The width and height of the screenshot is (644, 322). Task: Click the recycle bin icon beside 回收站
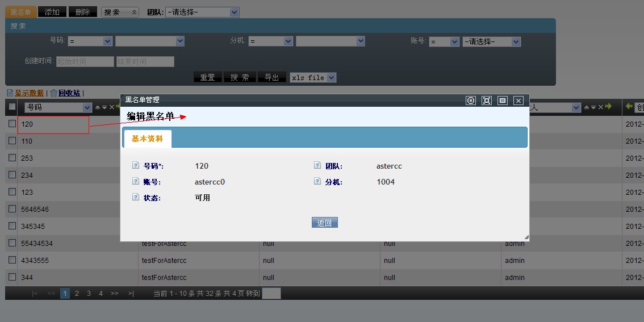click(53, 93)
